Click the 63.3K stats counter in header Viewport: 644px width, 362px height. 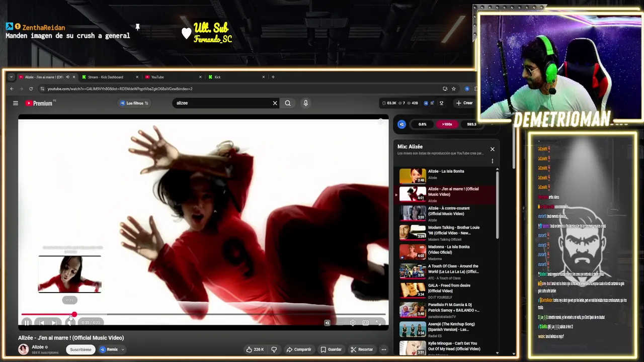tap(389, 103)
